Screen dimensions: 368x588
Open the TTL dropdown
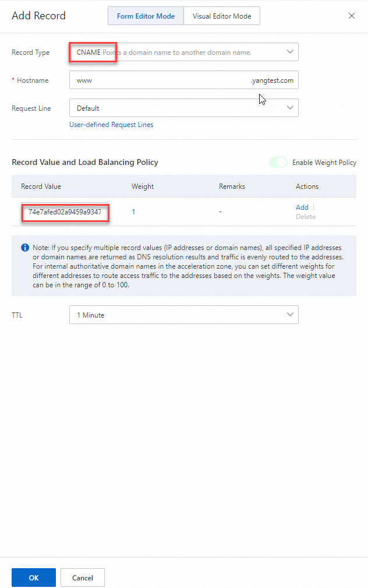click(x=183, y=315)
